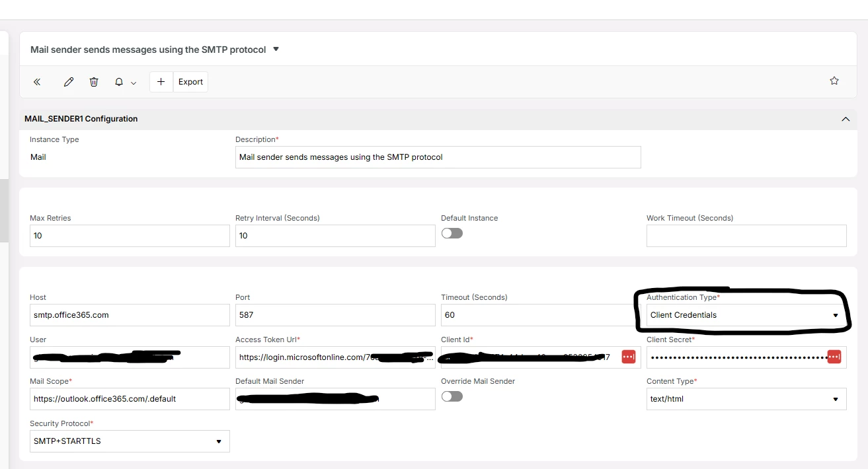Image resolution: width=868 pixels, height=469 pixels.
Task: Click the 'Mail sender sends messages' page title
Action: tap(148, 50)
